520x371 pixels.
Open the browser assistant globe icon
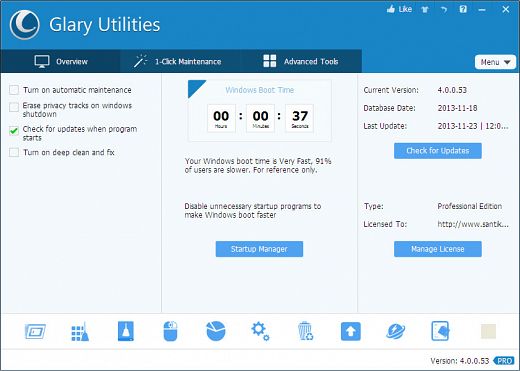(396, 331)
